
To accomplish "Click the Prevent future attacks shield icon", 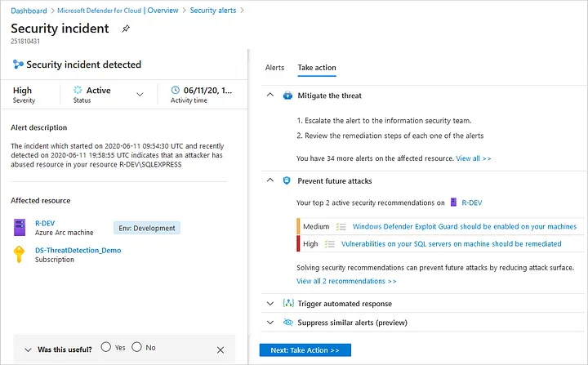I will [287, 180].
